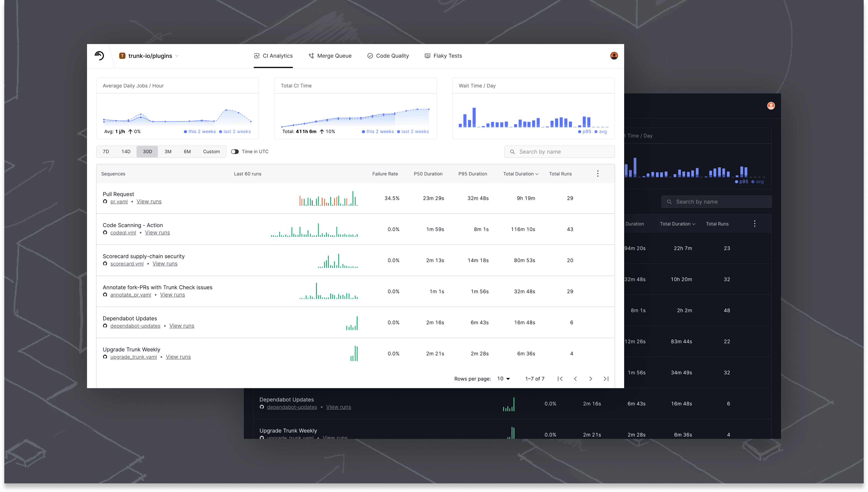Click the search magnifier icon in dark window
This screenshot has width=868, height=492.
click(x=669, y=202)
